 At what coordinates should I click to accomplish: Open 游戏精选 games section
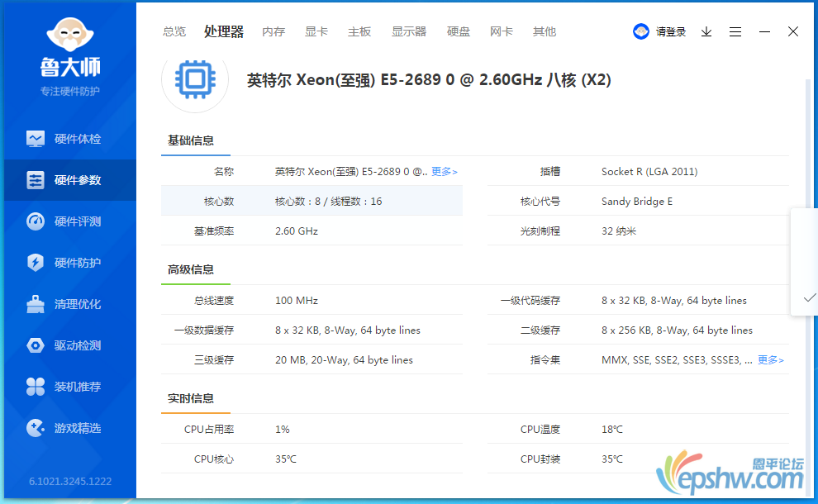pos(70,428)
